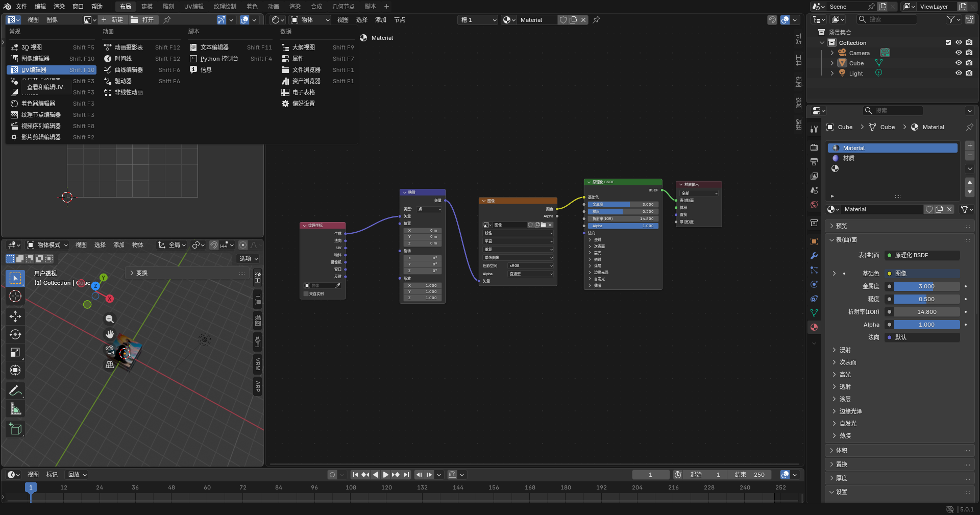Open the Render properties tab
This screenshot has height=515, width=980.
(814, 148)
